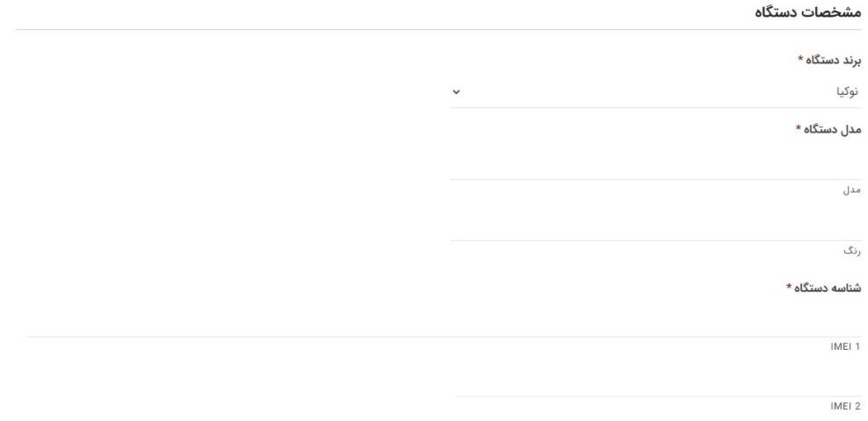Click the underline of the IMEI 1 field
The image size is (868, 421).
[x=444, y=337]
